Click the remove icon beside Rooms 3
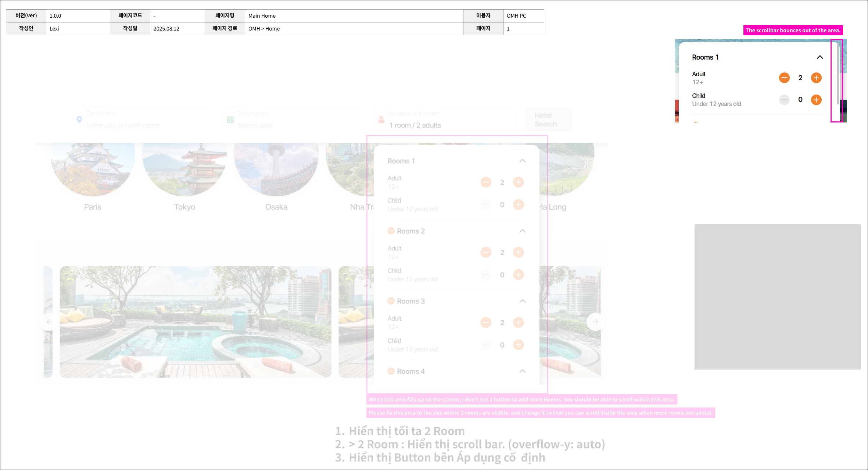This screenshot has width=868, height=470. point(391,301)
